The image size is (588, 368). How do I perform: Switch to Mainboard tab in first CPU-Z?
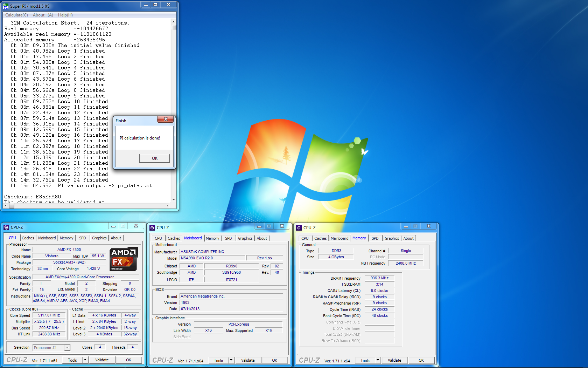tap(47, 238)
